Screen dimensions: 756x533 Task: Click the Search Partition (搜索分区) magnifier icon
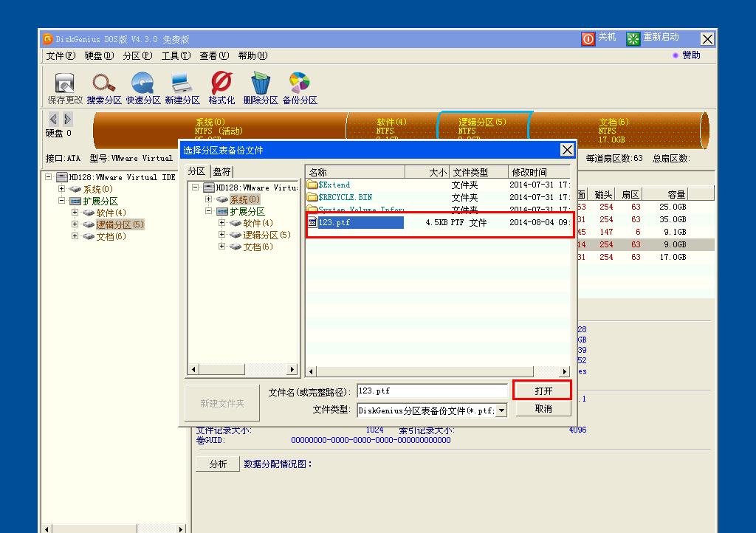point(103,83)
